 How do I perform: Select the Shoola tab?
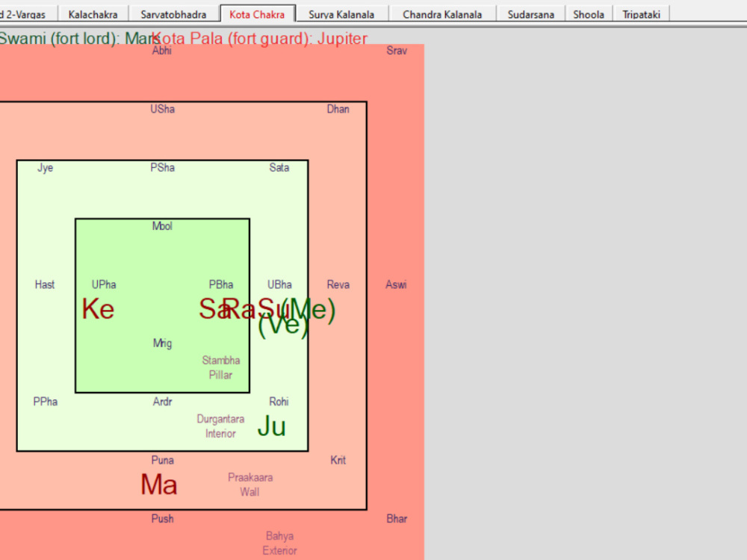[x=589, y=14]
